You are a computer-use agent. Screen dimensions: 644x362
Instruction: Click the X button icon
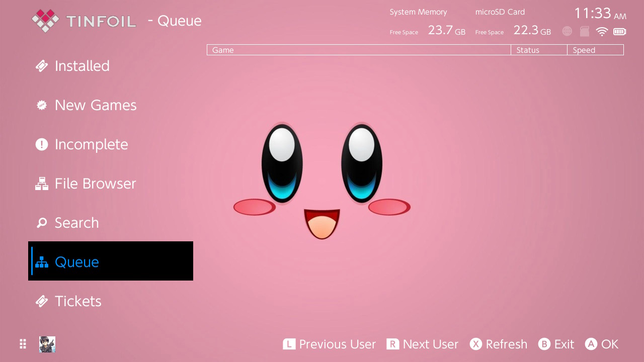tap(476, 344)
